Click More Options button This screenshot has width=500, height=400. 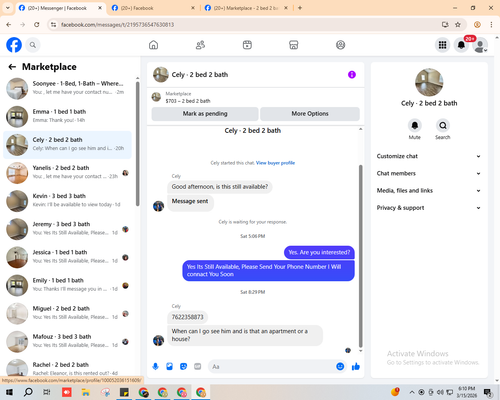point(310,114)
